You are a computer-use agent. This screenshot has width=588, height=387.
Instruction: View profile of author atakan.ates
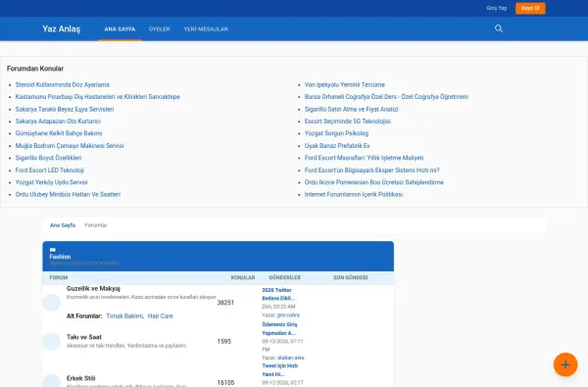[291, 358]
